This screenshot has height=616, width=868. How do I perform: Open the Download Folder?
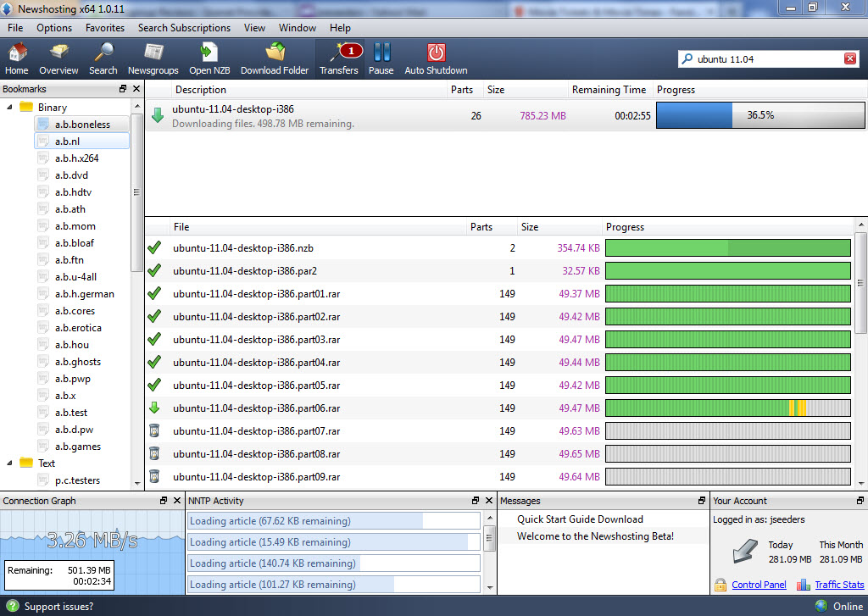tap(275, 58)
